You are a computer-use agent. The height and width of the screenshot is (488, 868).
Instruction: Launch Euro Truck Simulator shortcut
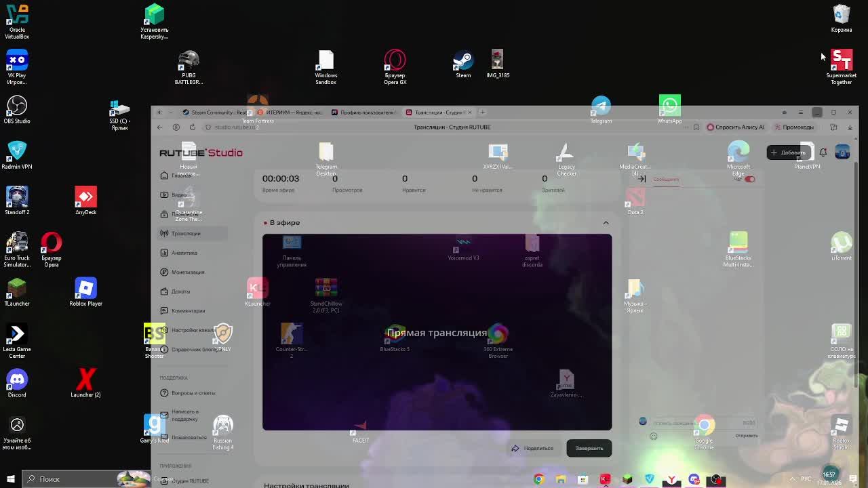click(17, 249)
